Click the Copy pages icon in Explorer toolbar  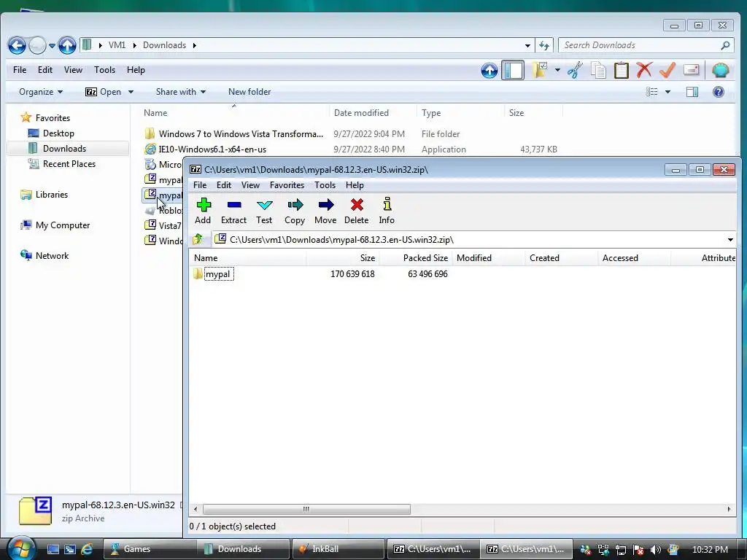[x=598, y=70]
